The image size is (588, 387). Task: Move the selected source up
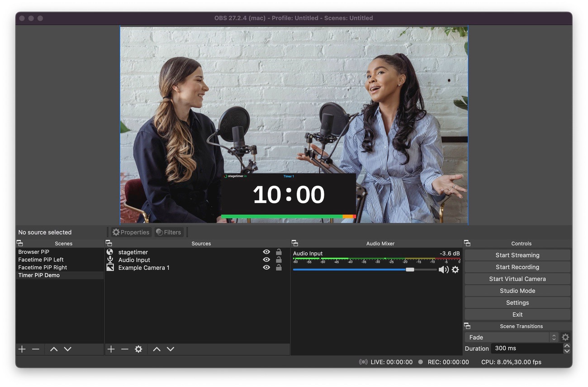pyautogui.click(x=157, y=349)
